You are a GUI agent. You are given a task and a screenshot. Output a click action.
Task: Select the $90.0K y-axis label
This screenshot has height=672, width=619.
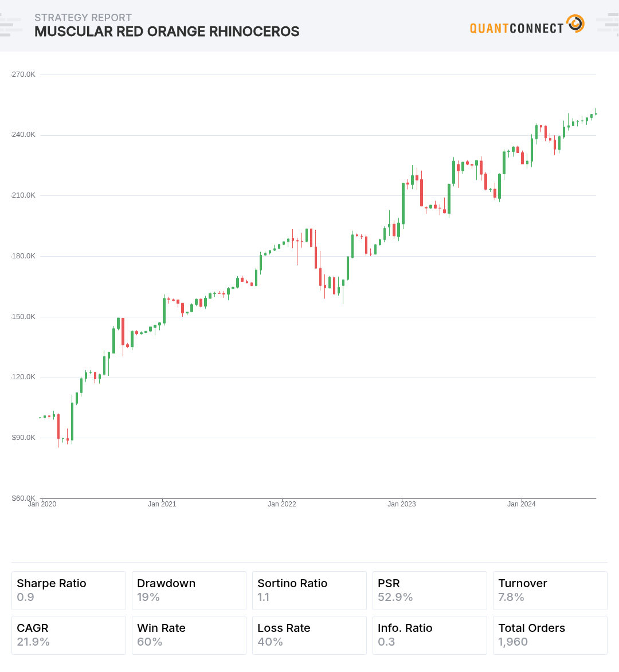coord(23,438)
